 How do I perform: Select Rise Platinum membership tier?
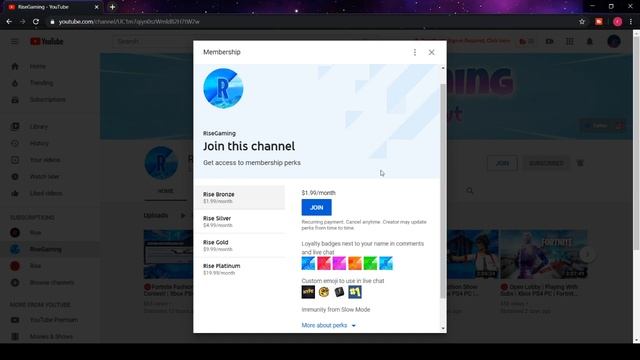240,269
